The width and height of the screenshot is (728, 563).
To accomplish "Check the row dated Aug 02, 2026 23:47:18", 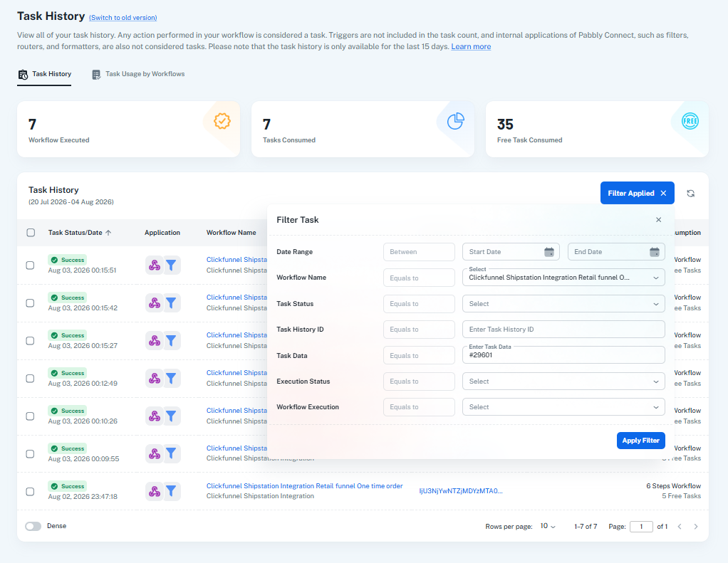I will click(30, 492).
